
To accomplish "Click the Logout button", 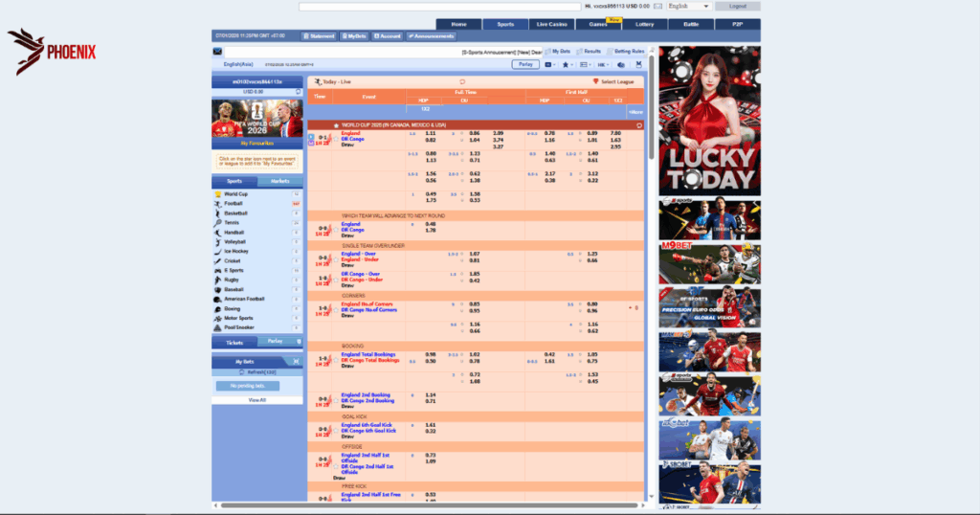I will click(738, 7).
